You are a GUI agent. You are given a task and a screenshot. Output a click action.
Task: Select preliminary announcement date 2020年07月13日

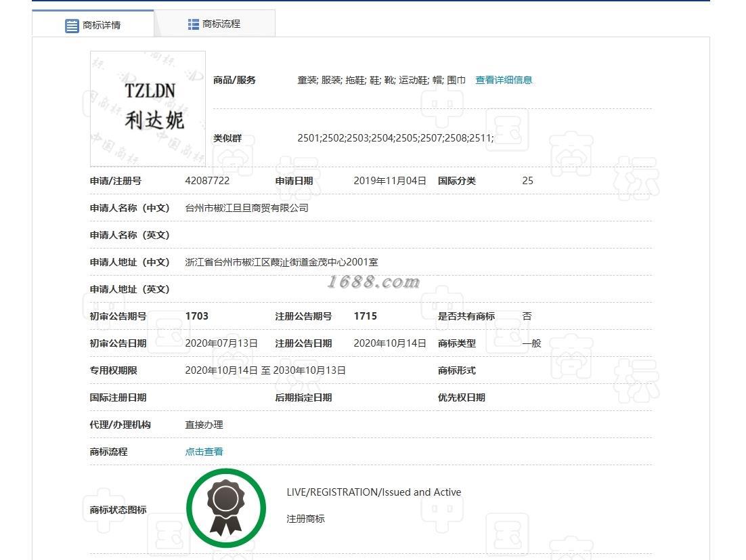tap(221, 343)
